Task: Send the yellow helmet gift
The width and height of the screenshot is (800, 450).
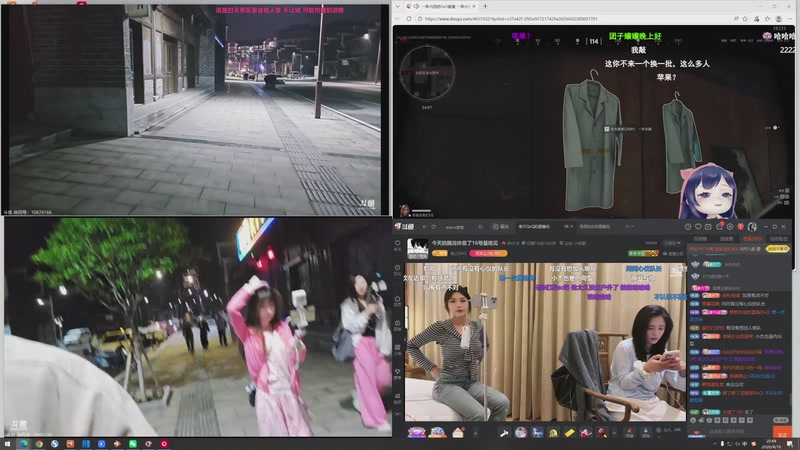Action: pos(553,433)
